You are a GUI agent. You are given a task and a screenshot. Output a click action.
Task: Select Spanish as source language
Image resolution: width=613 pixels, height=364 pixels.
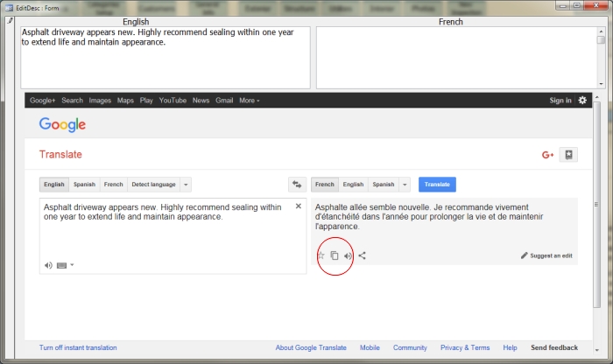pos(84,185)
